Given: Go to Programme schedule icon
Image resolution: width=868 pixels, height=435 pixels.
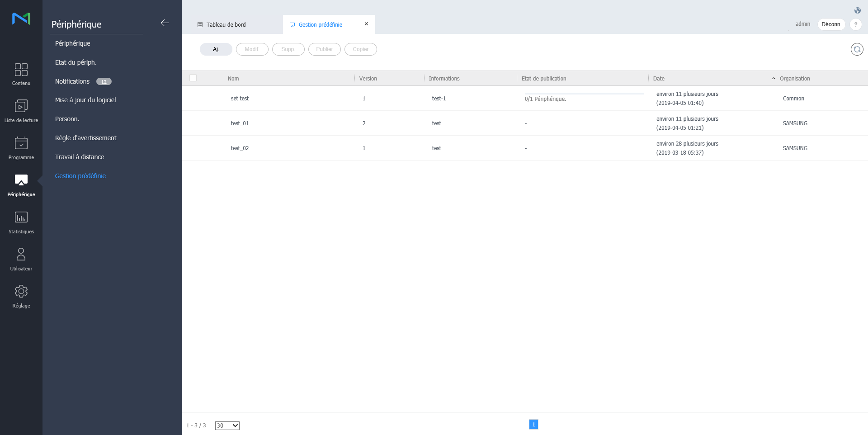Looking at the screenshot, I should tap(21, 144).
